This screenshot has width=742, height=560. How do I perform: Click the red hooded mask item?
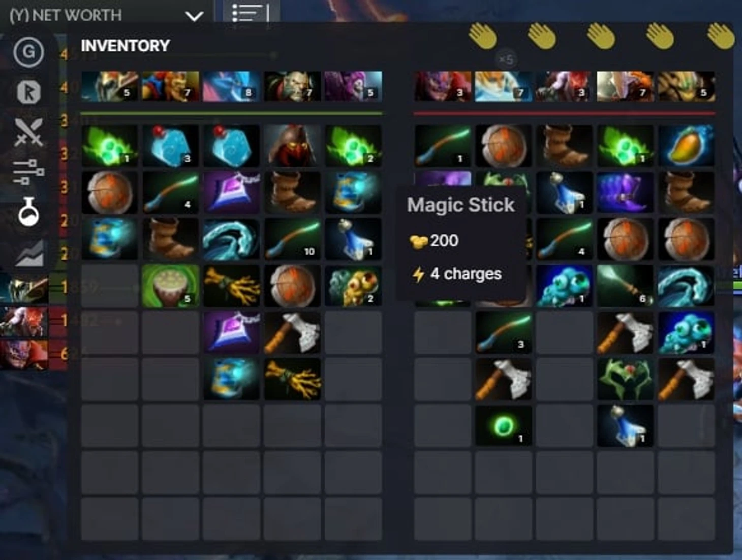point(292,146)
